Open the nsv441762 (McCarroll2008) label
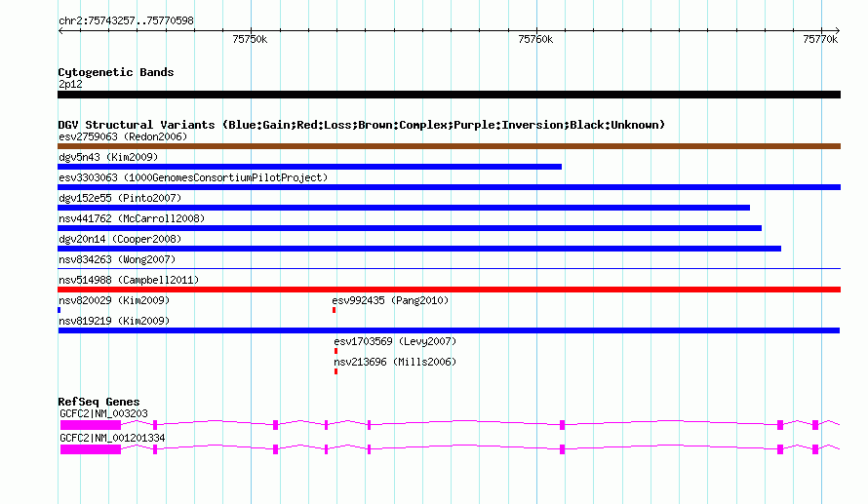Image resolution: width=868 pixels, height=504 pixels. click(132, 218)
